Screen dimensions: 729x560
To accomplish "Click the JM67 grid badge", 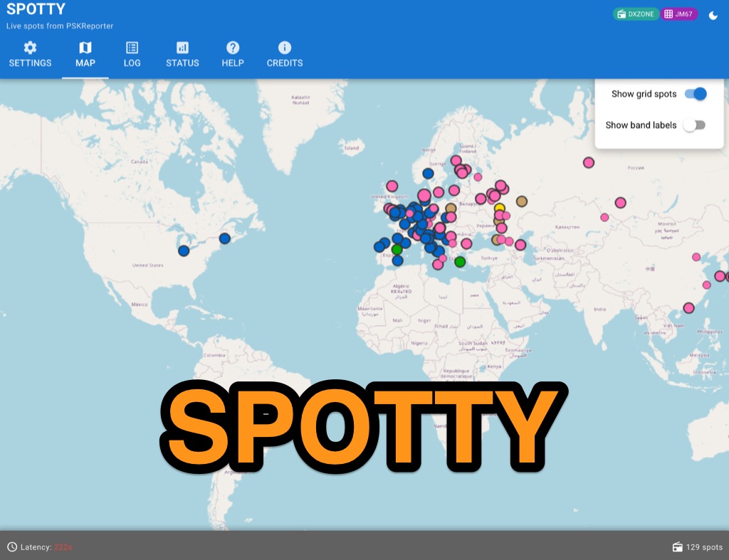I will pos(681,14).
